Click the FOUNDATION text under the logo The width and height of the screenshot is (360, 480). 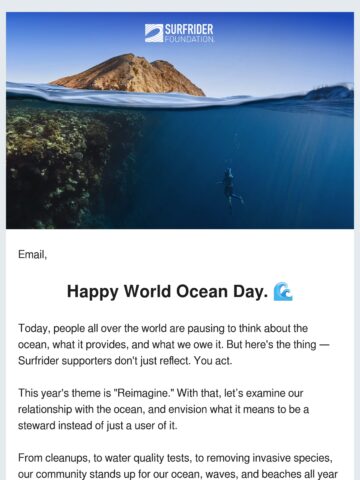pos(189,39)
